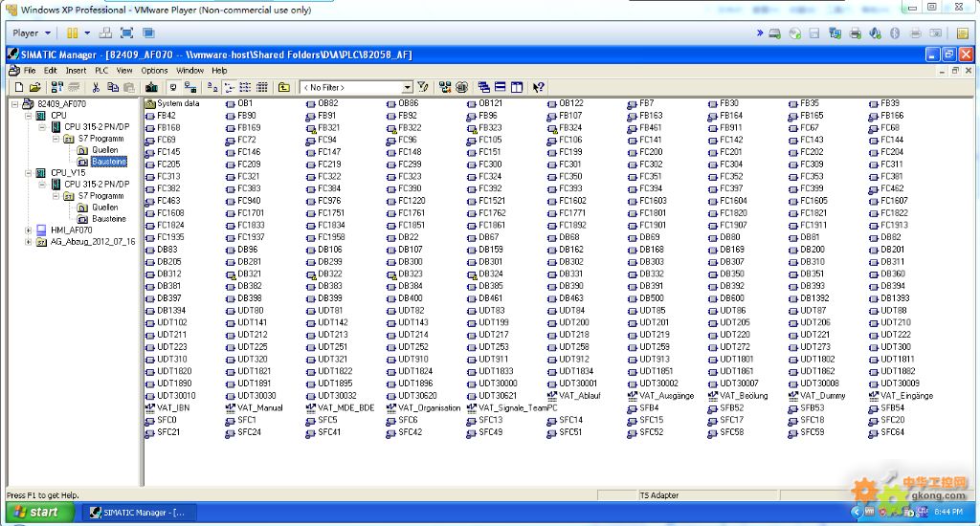Open the PLC menu
The height and width of the screenshot is (526, 980).
101,71
